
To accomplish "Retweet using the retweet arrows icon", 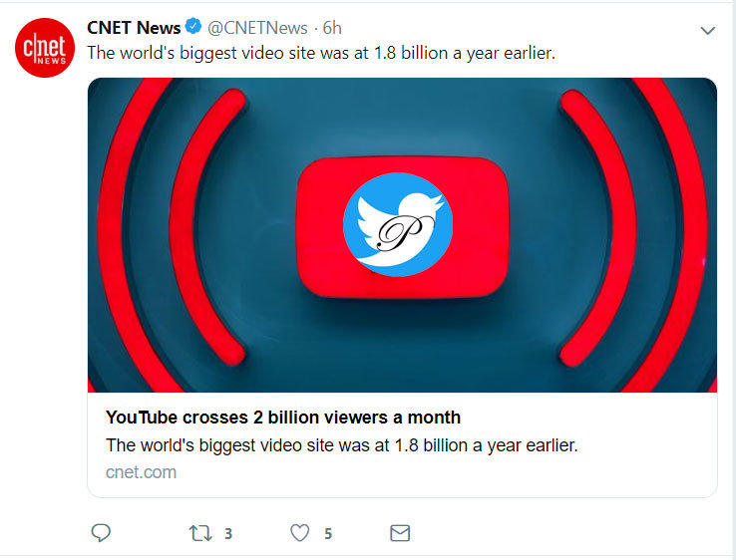I will 200,533.
